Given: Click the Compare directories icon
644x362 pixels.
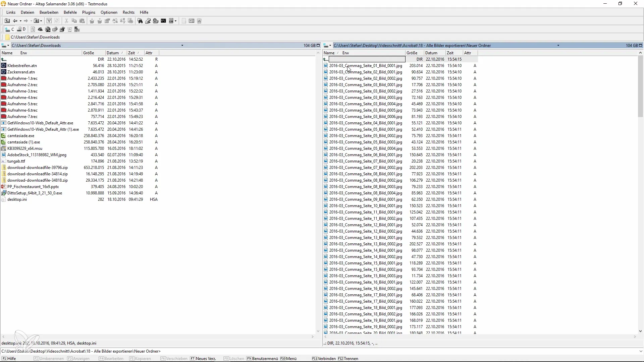Looking at the screenshot, I should [148, 21].
